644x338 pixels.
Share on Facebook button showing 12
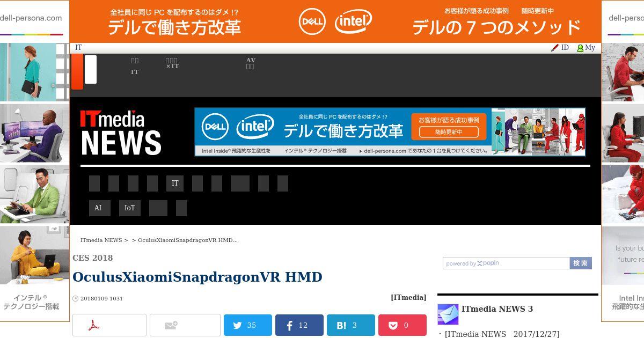pyautogui.click(x=299, y=325)
